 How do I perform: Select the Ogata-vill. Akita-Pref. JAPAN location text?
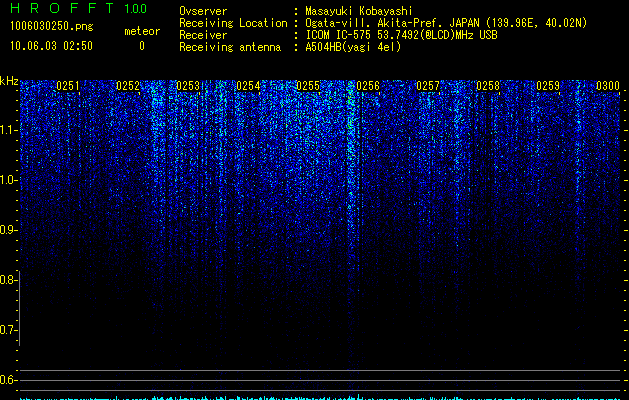click(x=446, y=23)
